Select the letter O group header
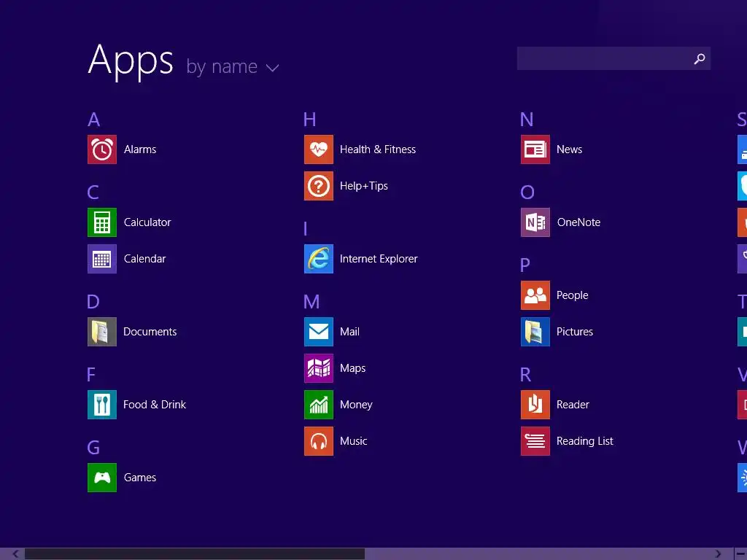This screenshot has height=560, width=747. (x=527, y=192)
